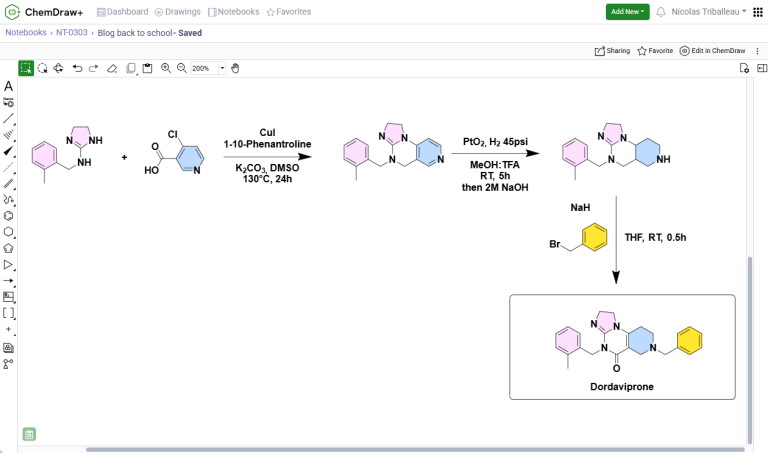
Task: Go to the Drawings tab
Action: coord(177,12)
